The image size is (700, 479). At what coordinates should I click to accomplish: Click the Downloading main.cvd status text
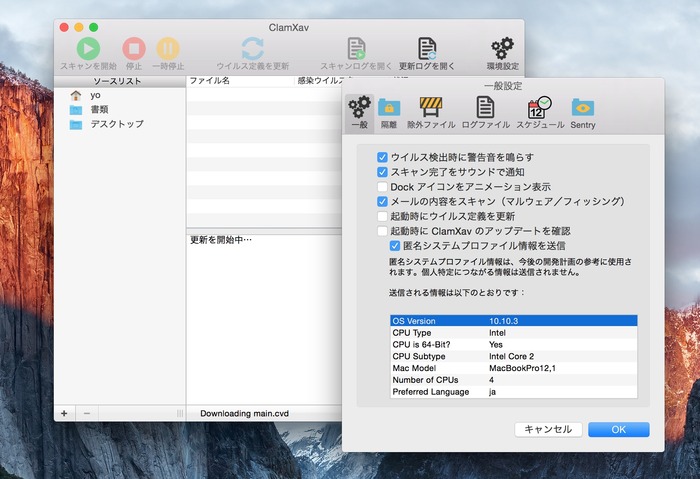pos(244,413)
